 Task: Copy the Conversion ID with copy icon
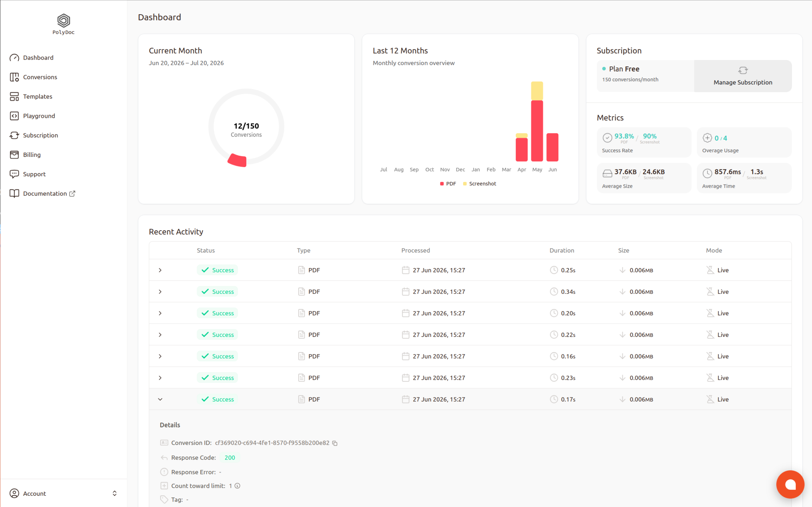click(x=335, y=443)
